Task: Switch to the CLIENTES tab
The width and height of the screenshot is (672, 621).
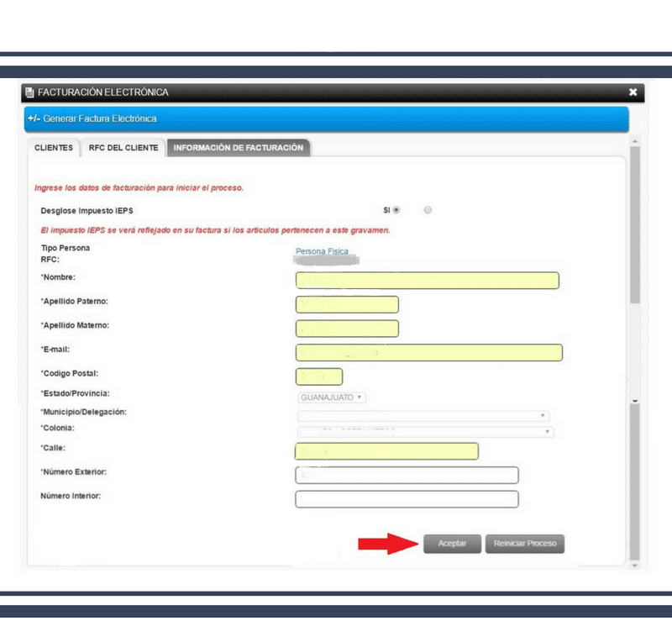Action: click(x=54, y=148)
